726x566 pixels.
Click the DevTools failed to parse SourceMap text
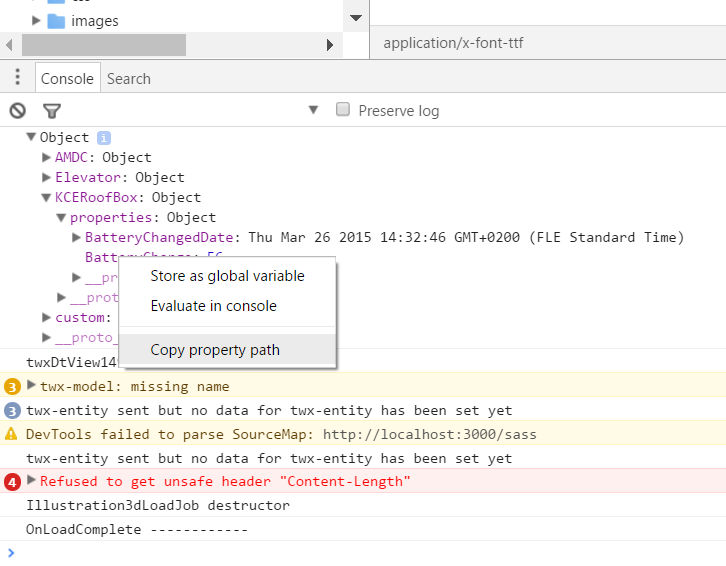(169, 434)
